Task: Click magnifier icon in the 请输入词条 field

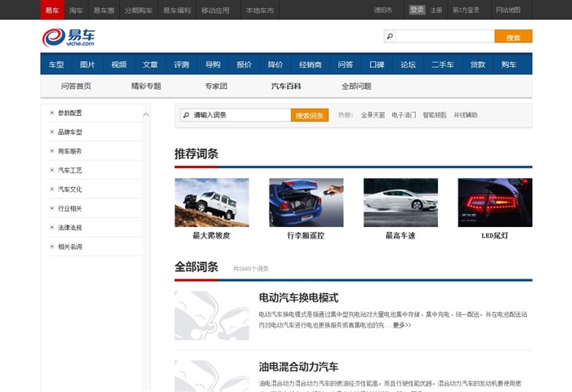Action: (186, 115)
